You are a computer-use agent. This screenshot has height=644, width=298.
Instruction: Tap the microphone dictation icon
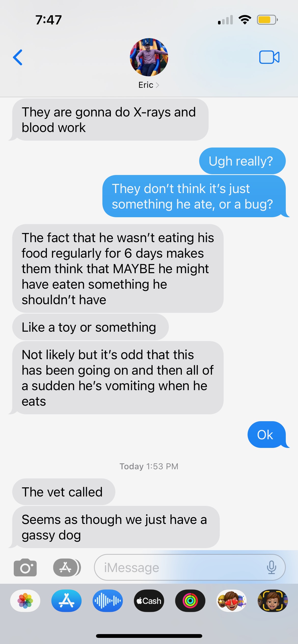click(272, 567)
